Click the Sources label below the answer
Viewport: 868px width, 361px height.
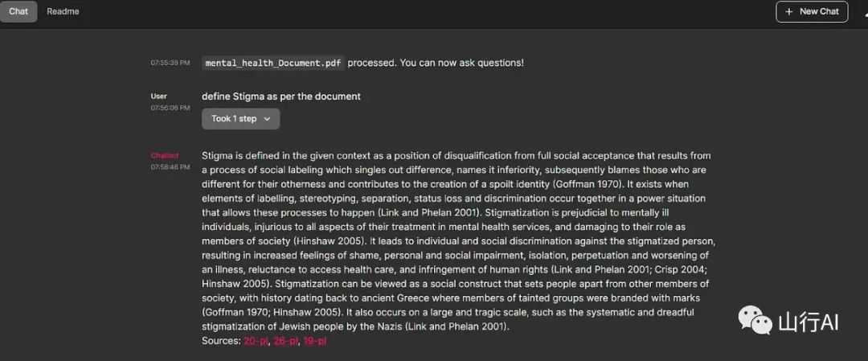(221, 341)
